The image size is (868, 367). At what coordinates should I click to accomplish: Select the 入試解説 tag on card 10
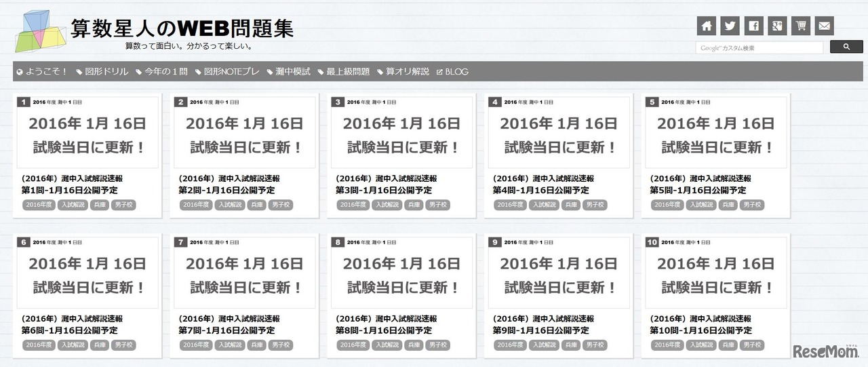coord(701,345)
